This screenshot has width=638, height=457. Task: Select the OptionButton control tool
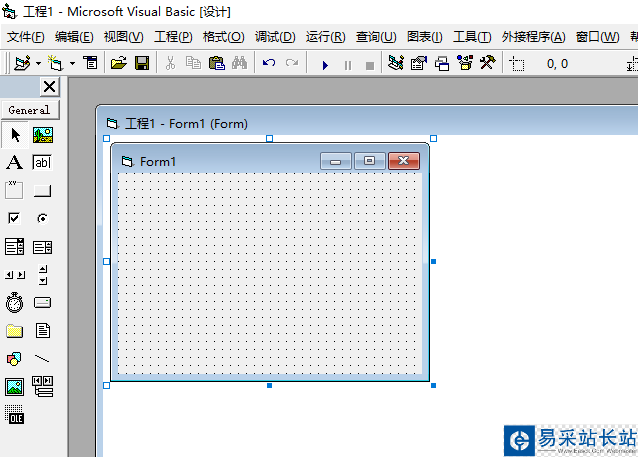42,219
